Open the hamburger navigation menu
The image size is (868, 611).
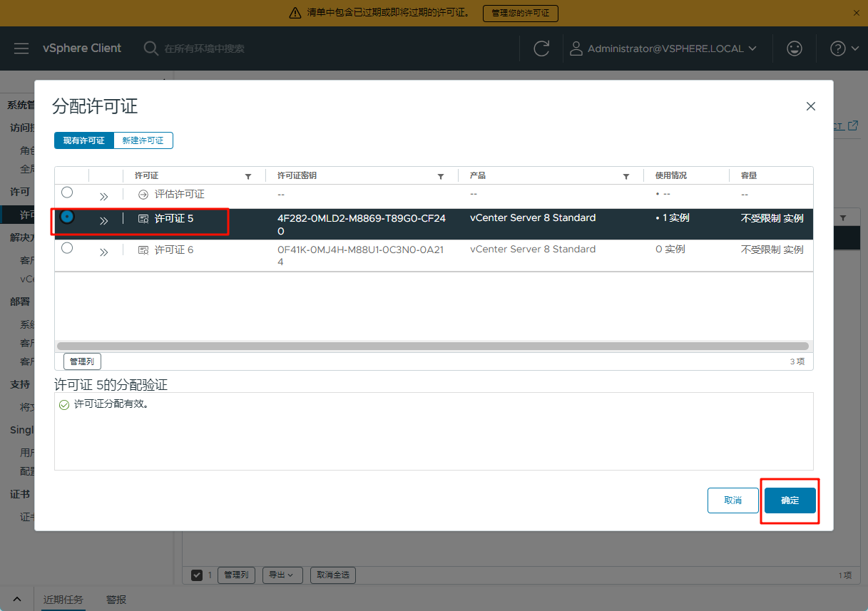point(21,48)
